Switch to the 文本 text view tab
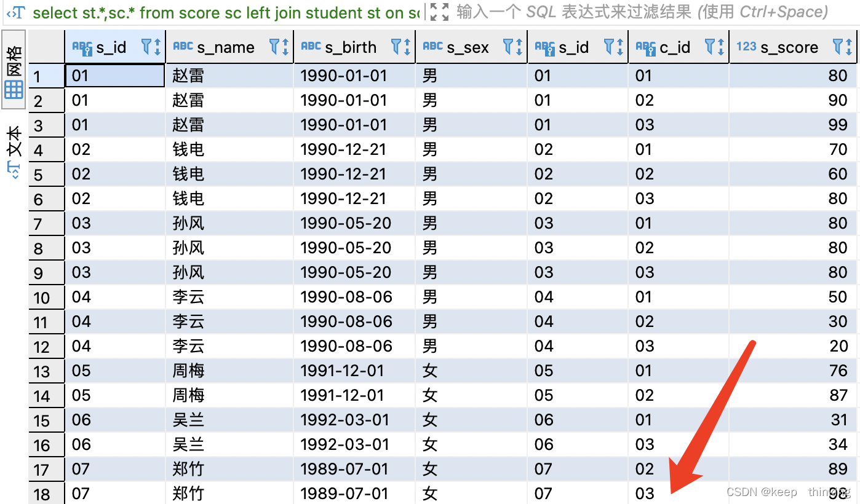Image resolution: width=860 pixels, height=504 pixels. coord(14,152)
